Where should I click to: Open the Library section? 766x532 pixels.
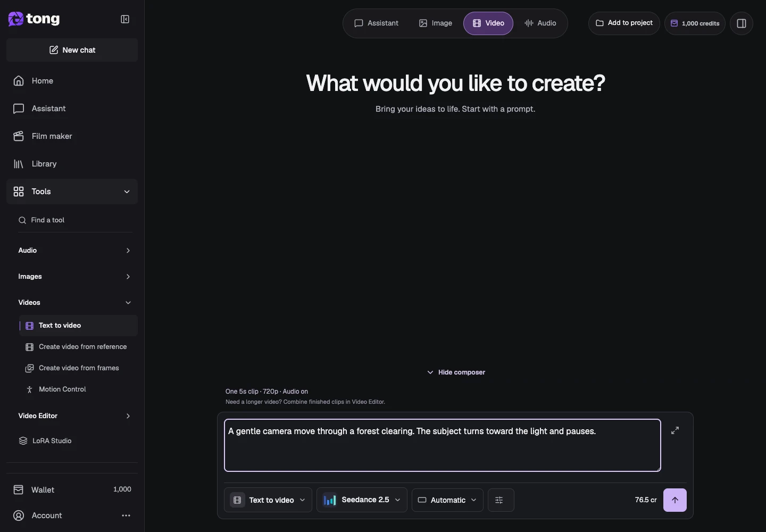[72, 164]
